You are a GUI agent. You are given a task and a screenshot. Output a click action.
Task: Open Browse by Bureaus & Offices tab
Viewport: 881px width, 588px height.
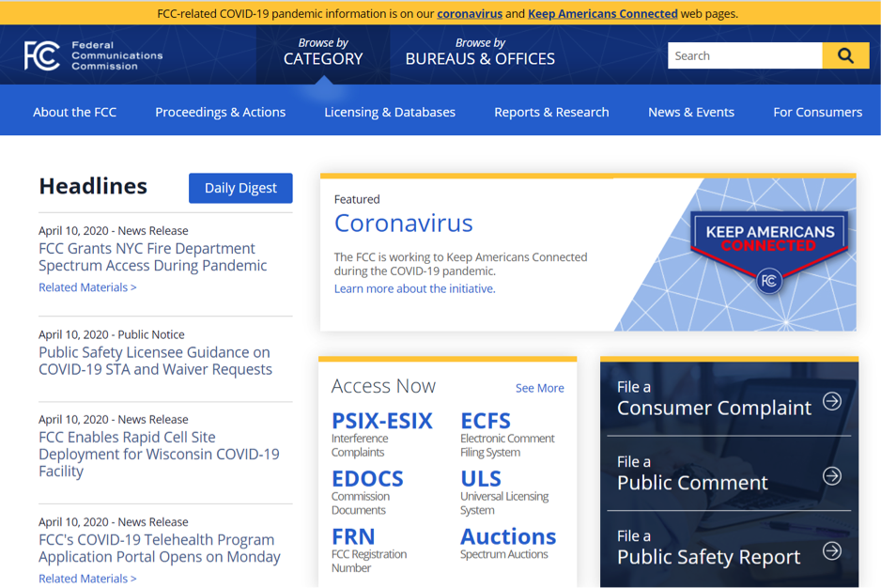[480, 53]
